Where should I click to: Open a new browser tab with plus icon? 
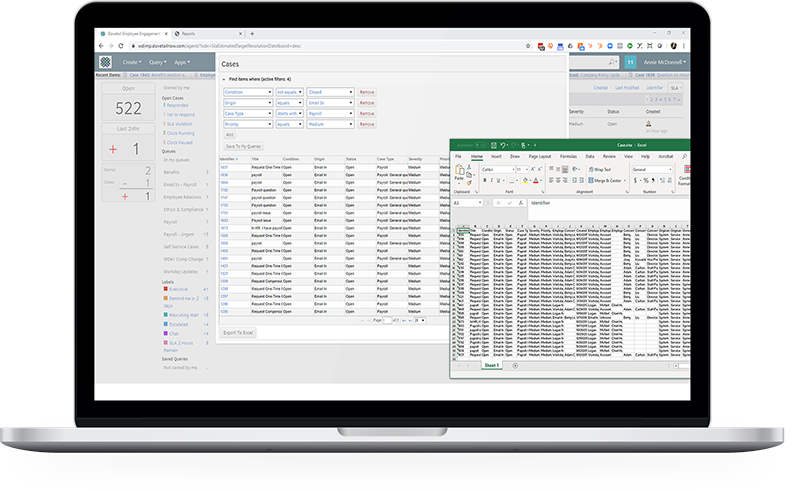[252, 34]
